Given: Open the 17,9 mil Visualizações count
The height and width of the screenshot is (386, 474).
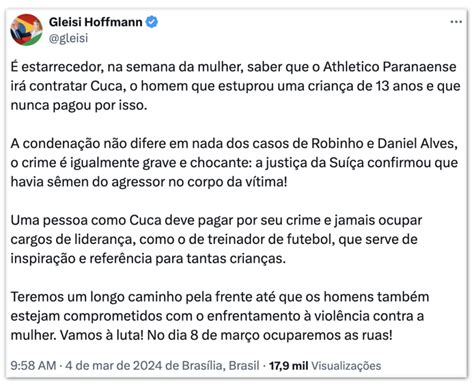Looking at the screenshot, I should point(325,366).
